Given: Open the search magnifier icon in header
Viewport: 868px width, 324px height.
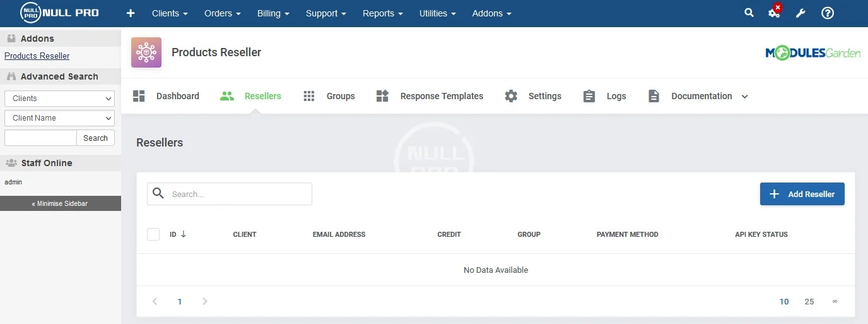Looking at the screenshot, I should point(749,13).
